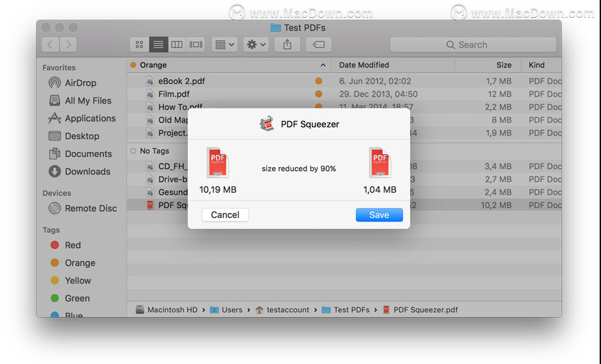The width and height of the screenshot is (601, 364).
Task: Click the eBook 2.pdf file icon
Action: 150,81
